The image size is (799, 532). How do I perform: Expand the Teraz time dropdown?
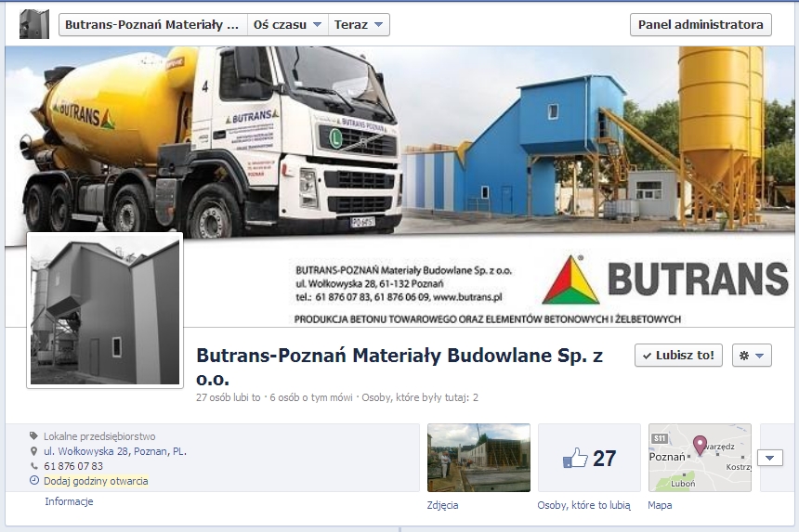359,24
